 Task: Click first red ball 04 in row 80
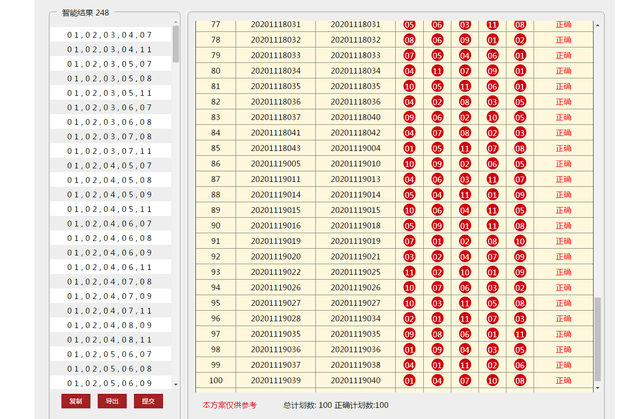tap(409, 71)
